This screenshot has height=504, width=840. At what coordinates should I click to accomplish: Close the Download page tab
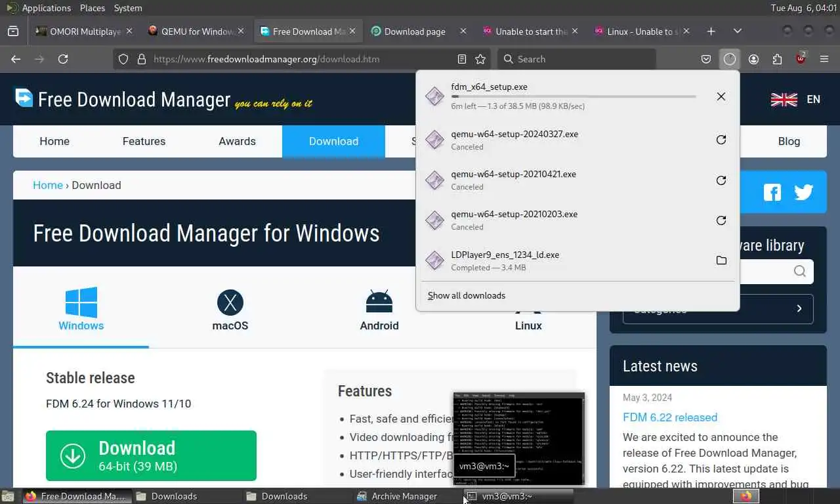point(463,31)
